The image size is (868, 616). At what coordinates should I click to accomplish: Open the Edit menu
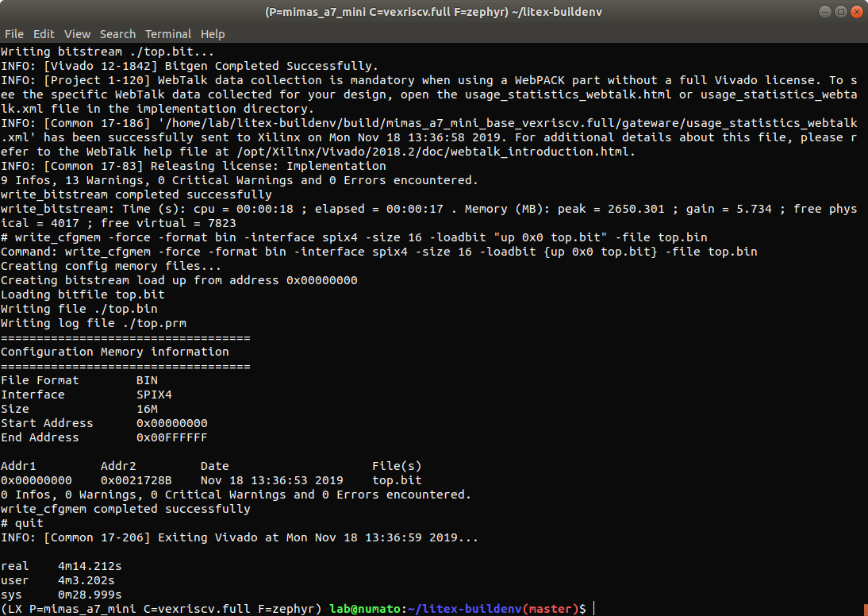point(44,34)
